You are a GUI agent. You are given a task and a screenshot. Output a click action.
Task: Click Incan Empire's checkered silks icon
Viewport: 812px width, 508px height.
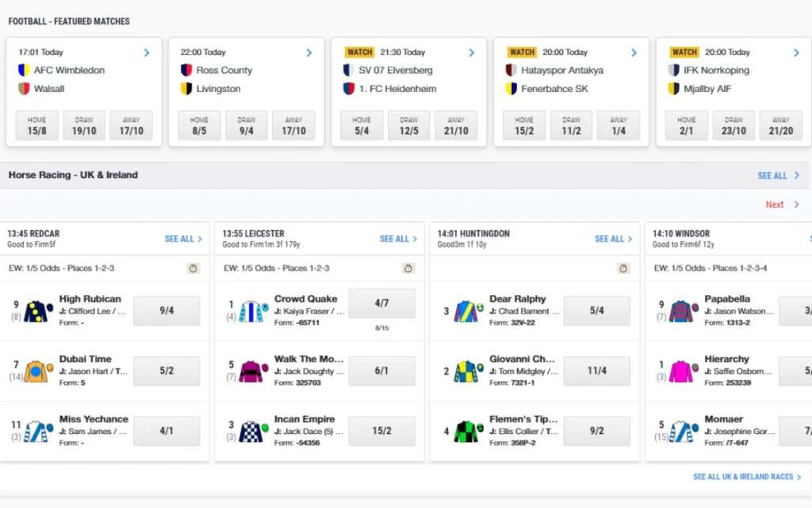pyautogui.click(x=253, y=431)
